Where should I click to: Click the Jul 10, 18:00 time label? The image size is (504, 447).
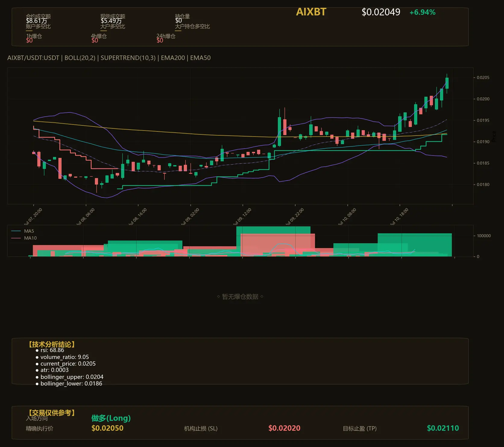[399, 216]
